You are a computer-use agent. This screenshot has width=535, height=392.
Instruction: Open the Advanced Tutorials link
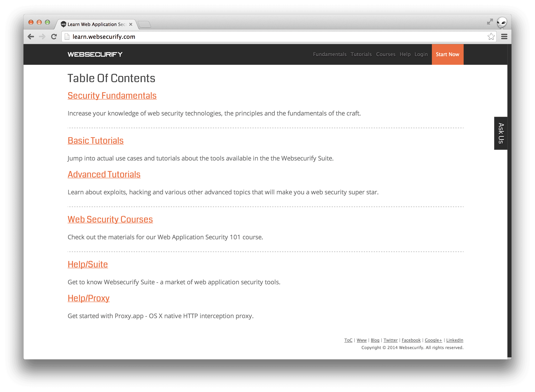(104, 174)
